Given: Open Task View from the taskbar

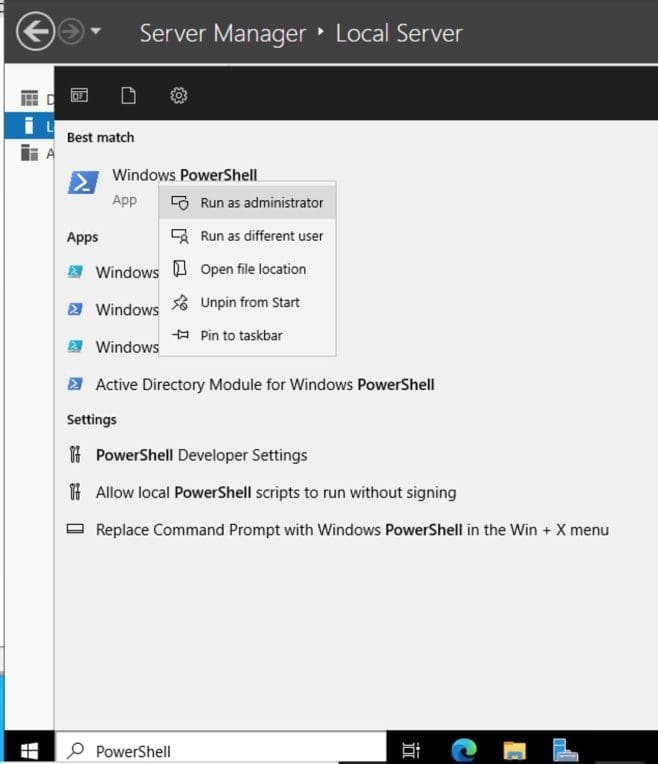Looking at the screenshot, I should 410,750.
